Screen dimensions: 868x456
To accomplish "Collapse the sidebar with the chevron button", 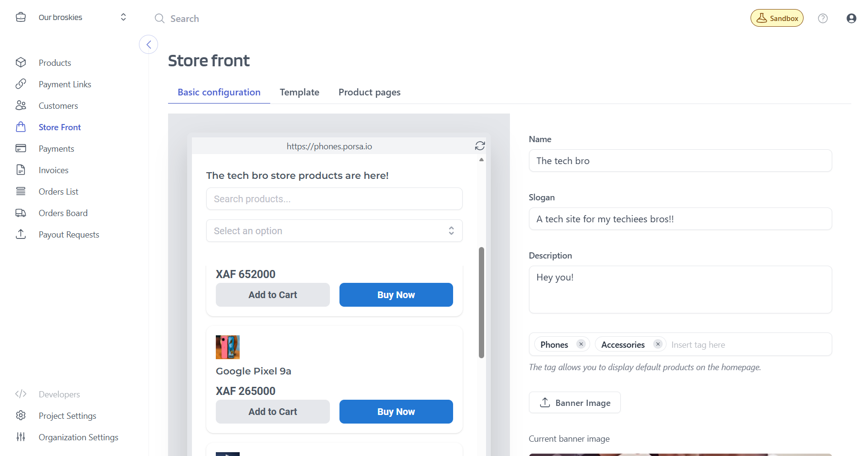I will point(148,44).
